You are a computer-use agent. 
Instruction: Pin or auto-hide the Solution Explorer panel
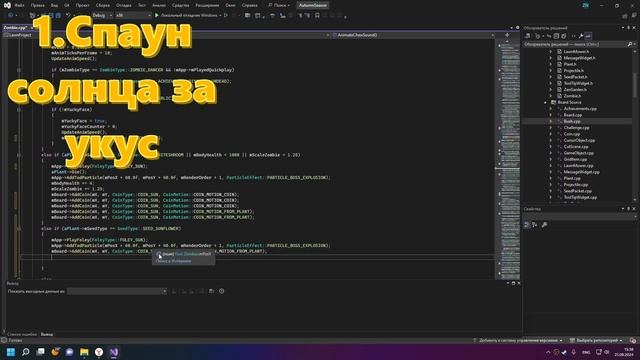pyautogui.click(x=629, y=28)
